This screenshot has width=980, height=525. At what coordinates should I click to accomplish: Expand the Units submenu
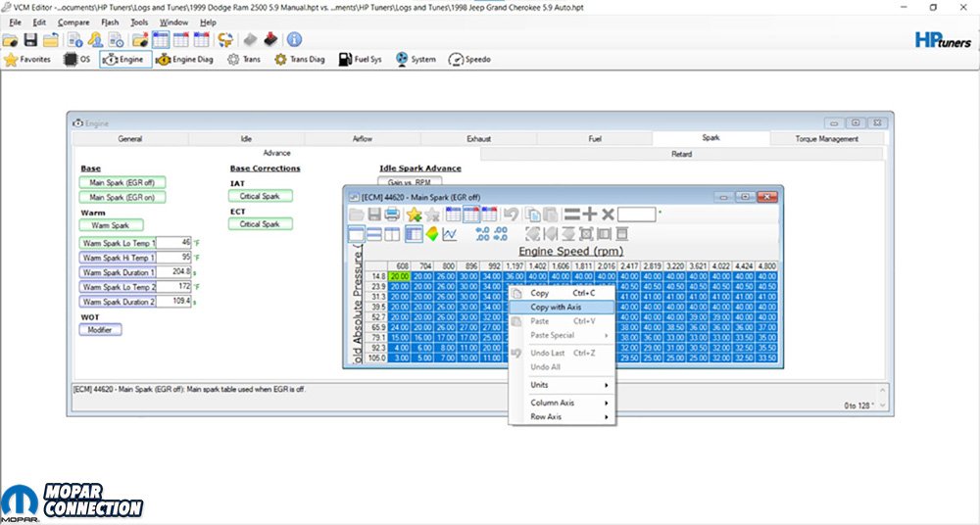(x=561, y=385)
